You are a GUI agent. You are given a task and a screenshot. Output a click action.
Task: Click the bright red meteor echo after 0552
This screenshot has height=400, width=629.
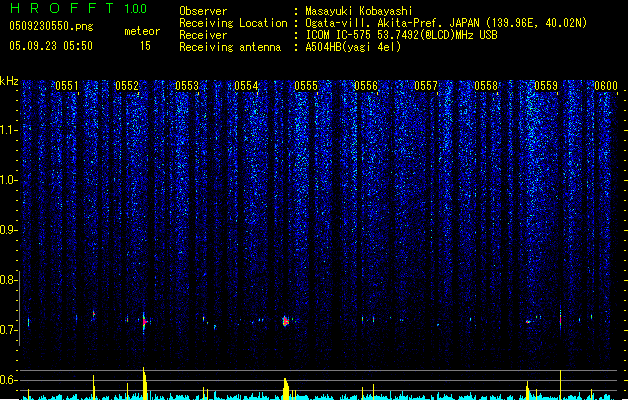click(x=145, y=321)
